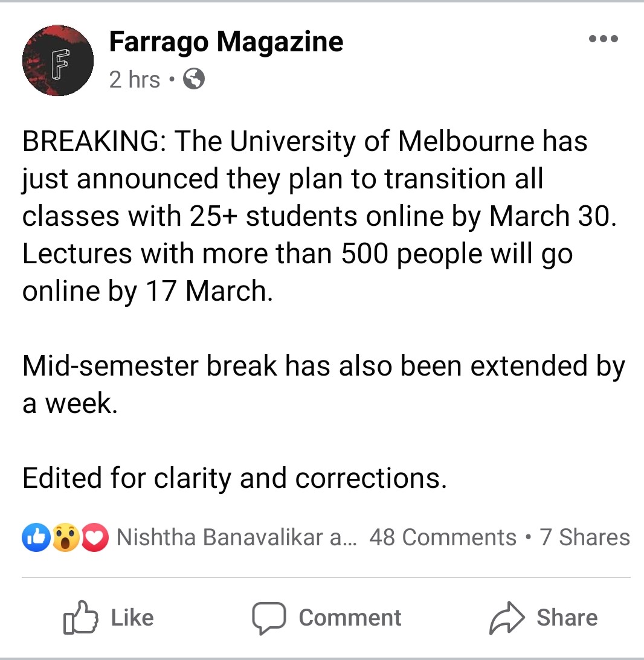
Task: Tap the speech bubble comment icon
Action: (x=268, y=617)
